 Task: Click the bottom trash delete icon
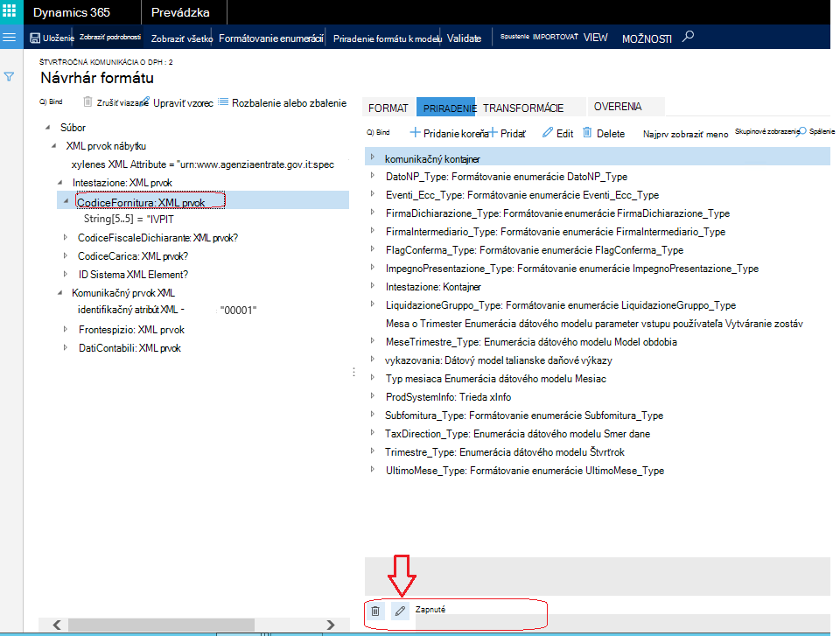coord(375,611)
